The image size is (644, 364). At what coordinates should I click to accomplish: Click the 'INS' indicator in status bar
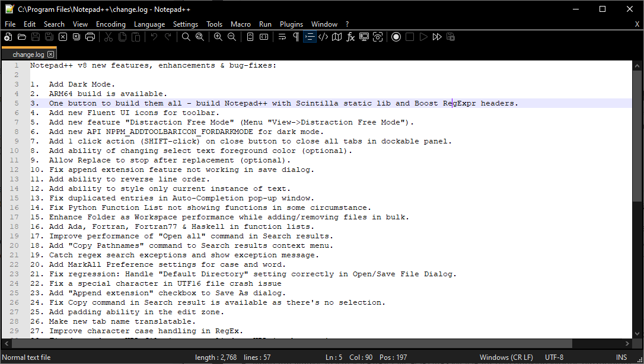(621, 357)
